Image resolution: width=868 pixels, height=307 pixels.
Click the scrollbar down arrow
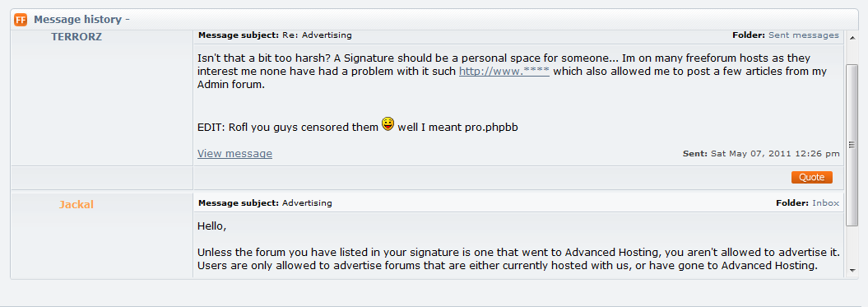tap(852, 271)
